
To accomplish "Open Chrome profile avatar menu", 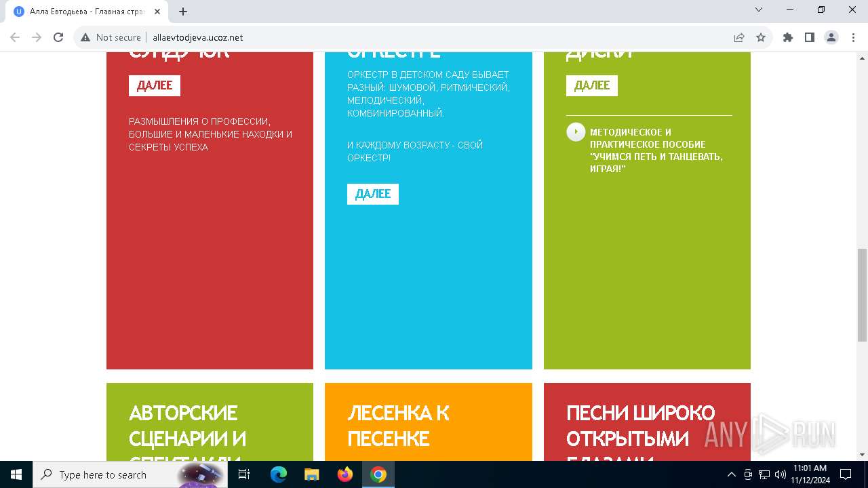I will (x=831, y=37).
